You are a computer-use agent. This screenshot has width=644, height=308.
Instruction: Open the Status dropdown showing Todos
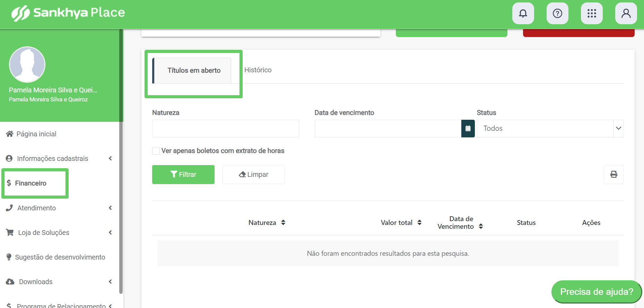(550, 128)
